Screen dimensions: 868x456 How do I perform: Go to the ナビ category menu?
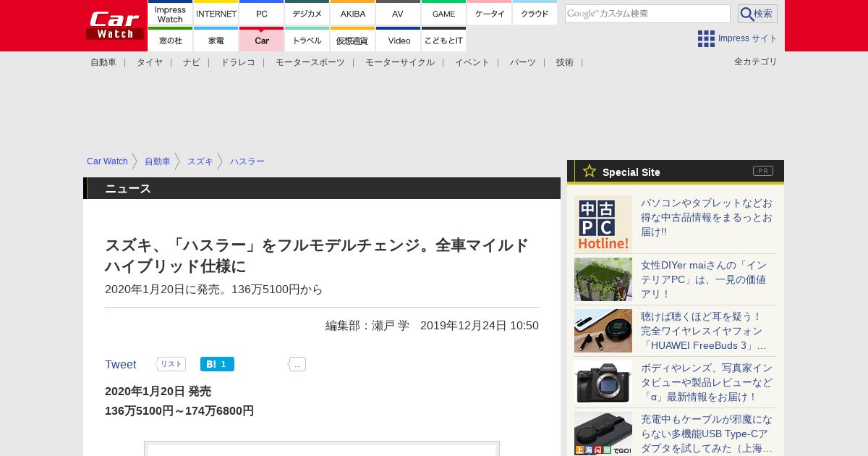pyautogui.click(x=192, y=62)
